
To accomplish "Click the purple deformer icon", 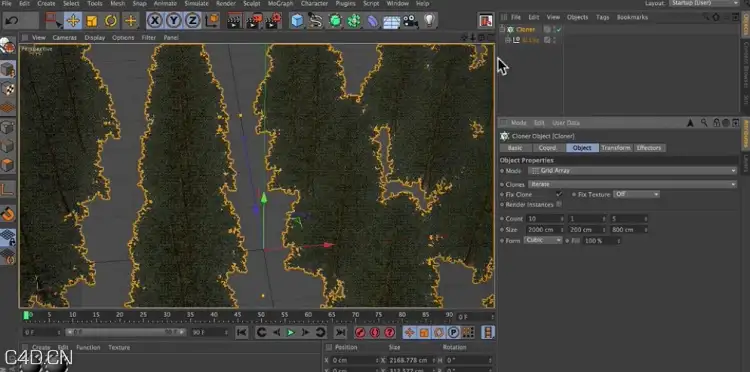I will click(373, 21).
